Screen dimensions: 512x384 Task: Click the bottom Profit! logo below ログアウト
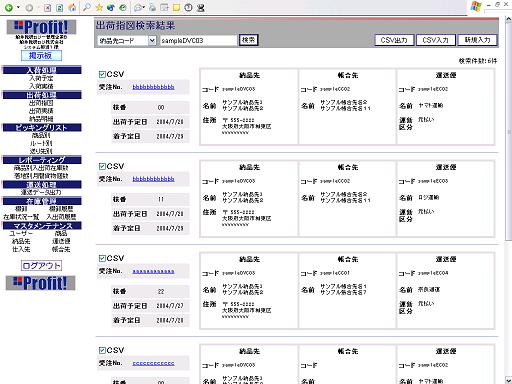[41, 283]
